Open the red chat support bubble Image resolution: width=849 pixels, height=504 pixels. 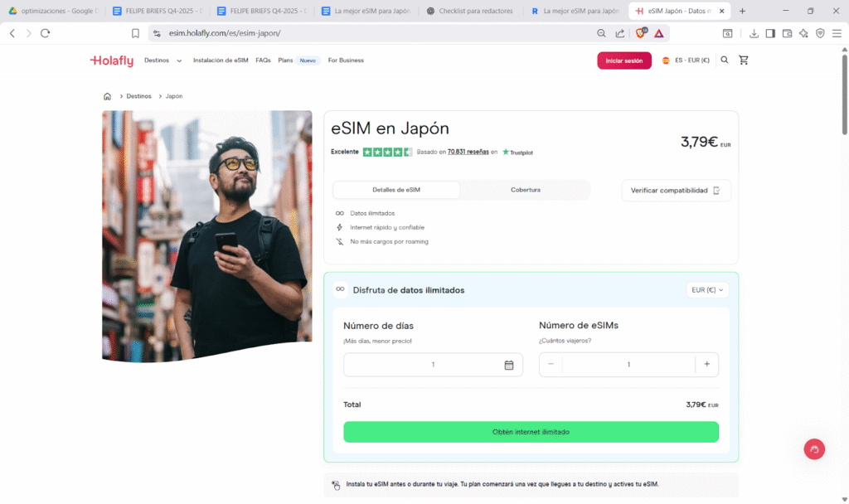pyautogui.click(x=814, y=449)
